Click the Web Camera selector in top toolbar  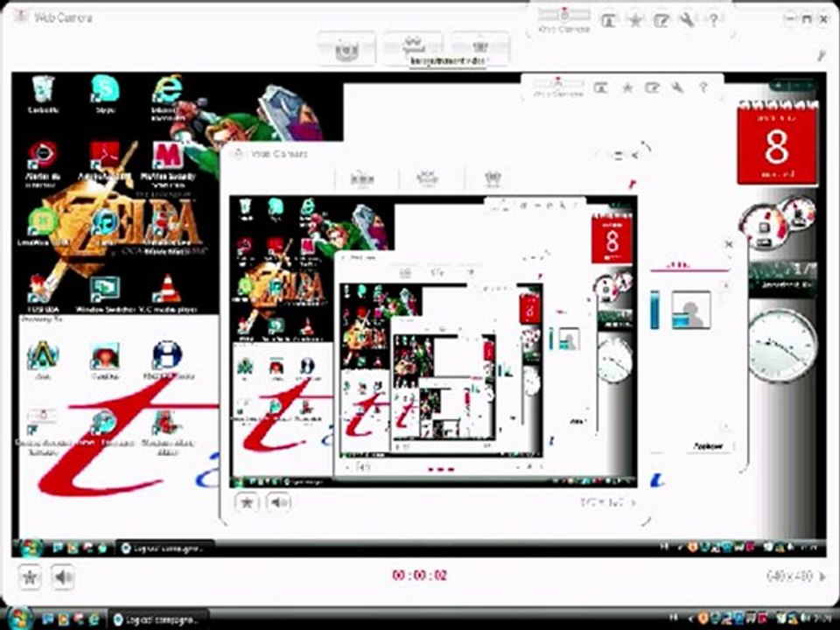pyautogui.click(x=563, y=20)
